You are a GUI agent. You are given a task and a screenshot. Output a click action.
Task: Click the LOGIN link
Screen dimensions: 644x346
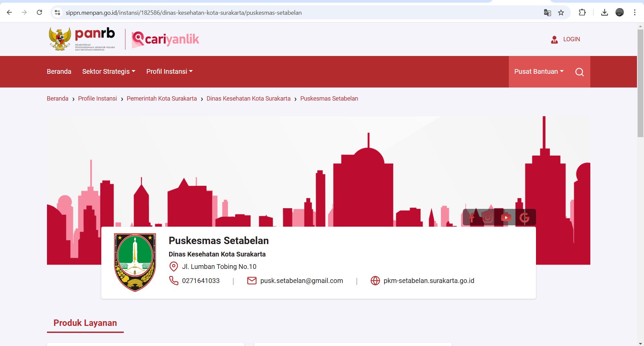(x=572, y=39)
